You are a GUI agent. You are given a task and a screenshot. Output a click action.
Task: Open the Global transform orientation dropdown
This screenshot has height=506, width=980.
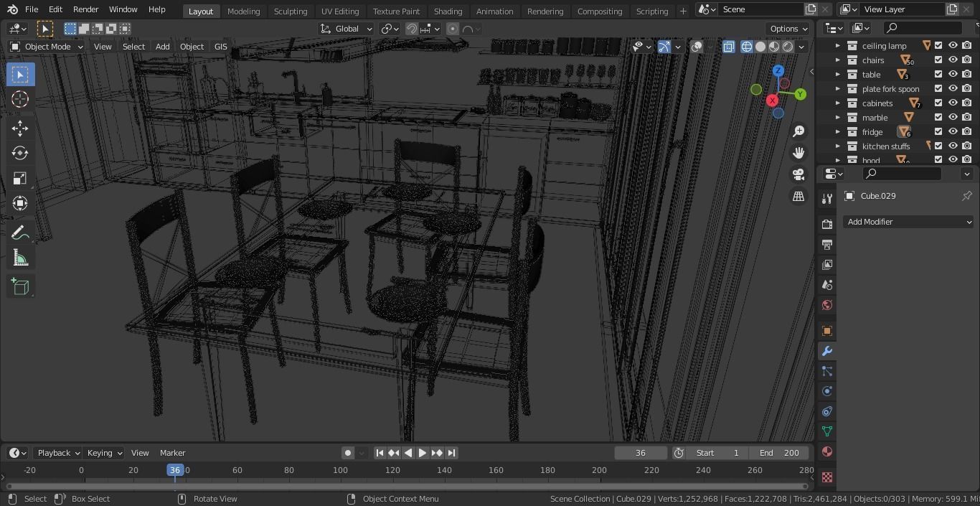347,29
